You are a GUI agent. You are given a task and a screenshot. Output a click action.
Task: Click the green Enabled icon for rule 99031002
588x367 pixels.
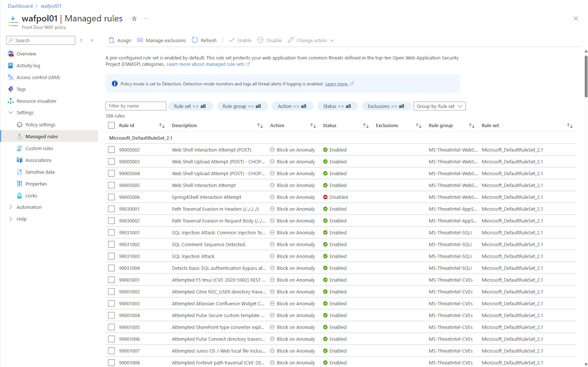point(325,244)
